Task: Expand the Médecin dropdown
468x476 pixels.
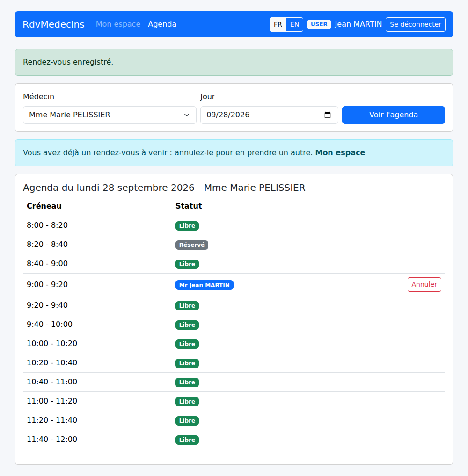Action: tap(110, 115)
